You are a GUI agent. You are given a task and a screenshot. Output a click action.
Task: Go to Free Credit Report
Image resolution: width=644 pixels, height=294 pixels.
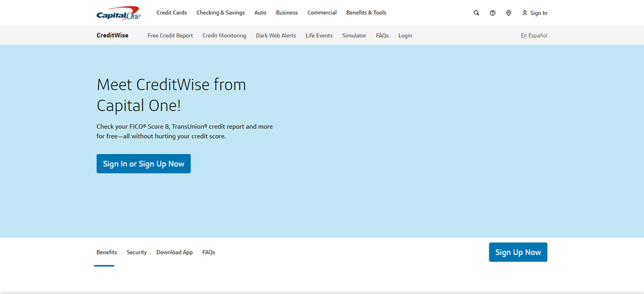[x=170, y=36]
